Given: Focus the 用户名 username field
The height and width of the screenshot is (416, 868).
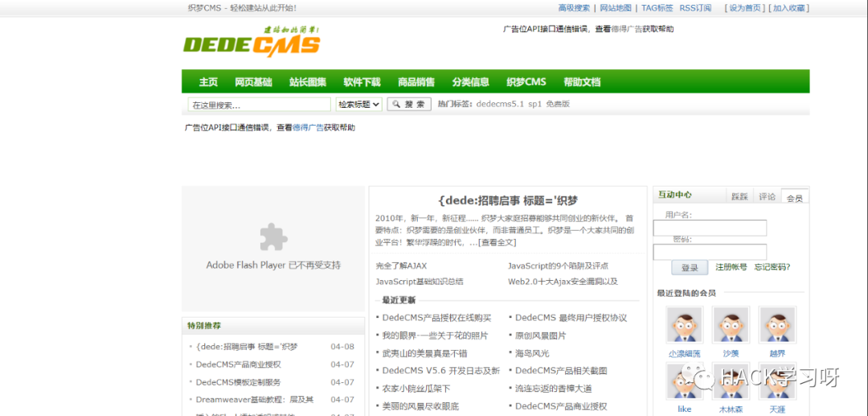Looking at the screenshot, I should [x=710, y=228].
